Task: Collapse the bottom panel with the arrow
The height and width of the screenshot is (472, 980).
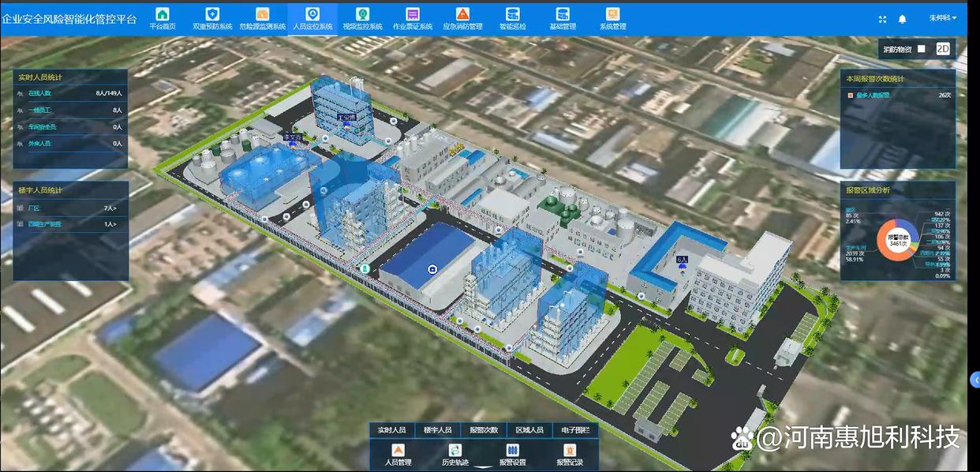Action: 484,468
